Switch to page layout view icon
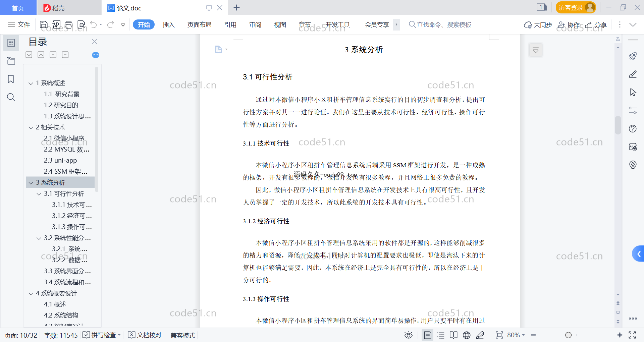This screenshot has width=644, height=342. (x=428, y=335)
